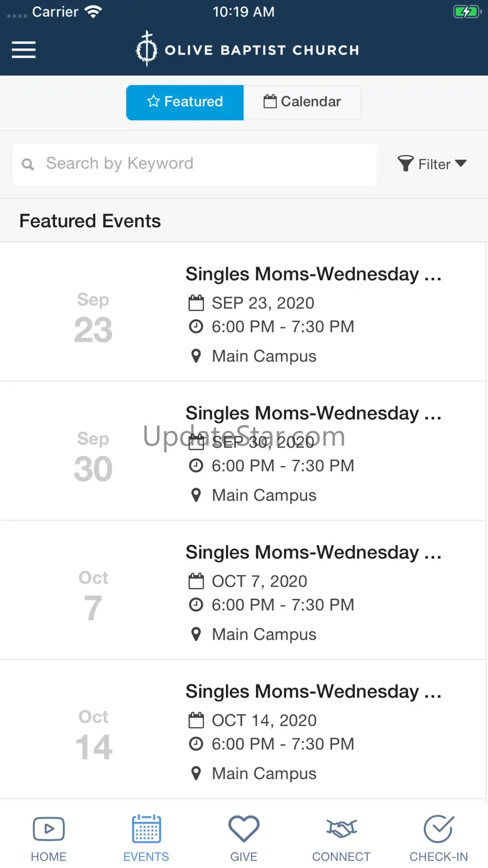The image size is (488, 868).
Task: Tap the battery status indicator
Action: [x=465, y=12]
